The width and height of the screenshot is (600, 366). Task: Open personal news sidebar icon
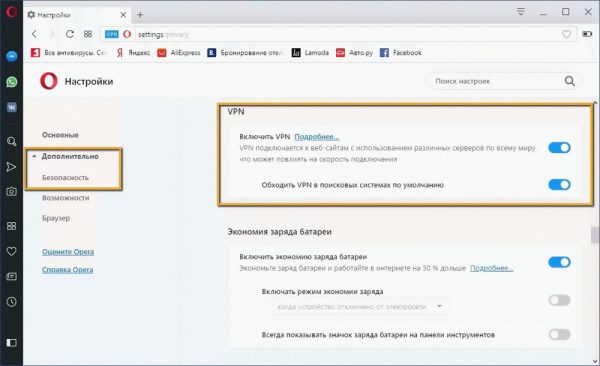pos(11,276)
